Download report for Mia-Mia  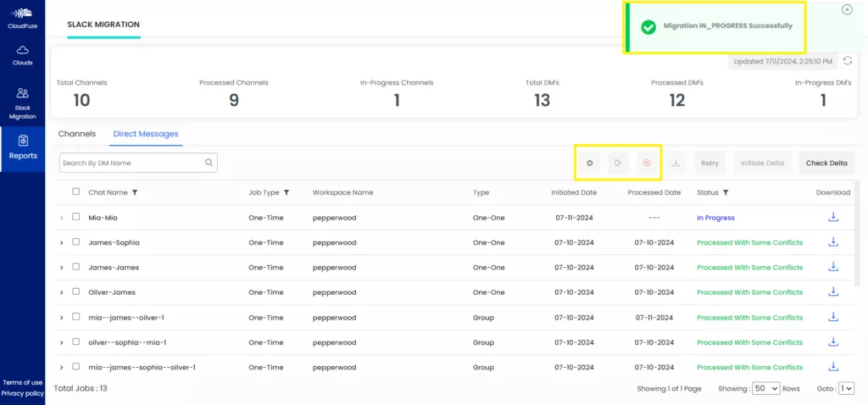(x=833, y=217)
